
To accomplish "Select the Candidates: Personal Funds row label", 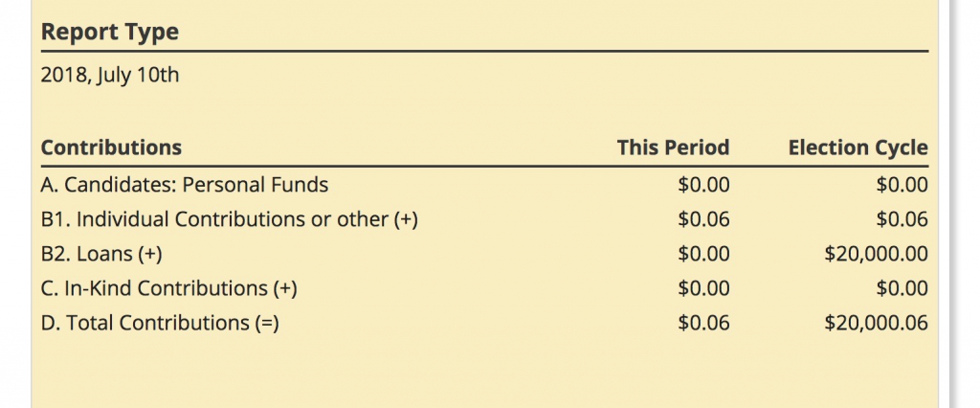I will (185, 185).
